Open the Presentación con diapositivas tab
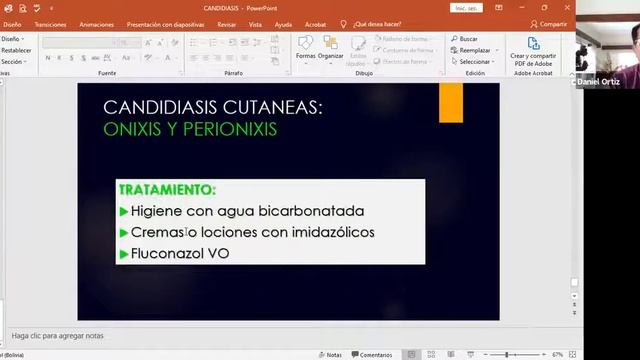The height and width of the screenshot is (360, 640). pos(165,24)
